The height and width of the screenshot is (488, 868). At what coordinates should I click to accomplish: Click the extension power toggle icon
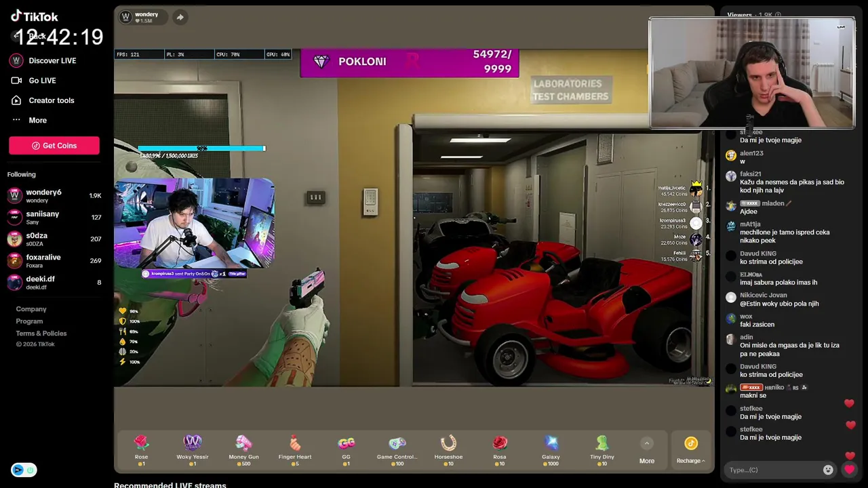(31, 470)
